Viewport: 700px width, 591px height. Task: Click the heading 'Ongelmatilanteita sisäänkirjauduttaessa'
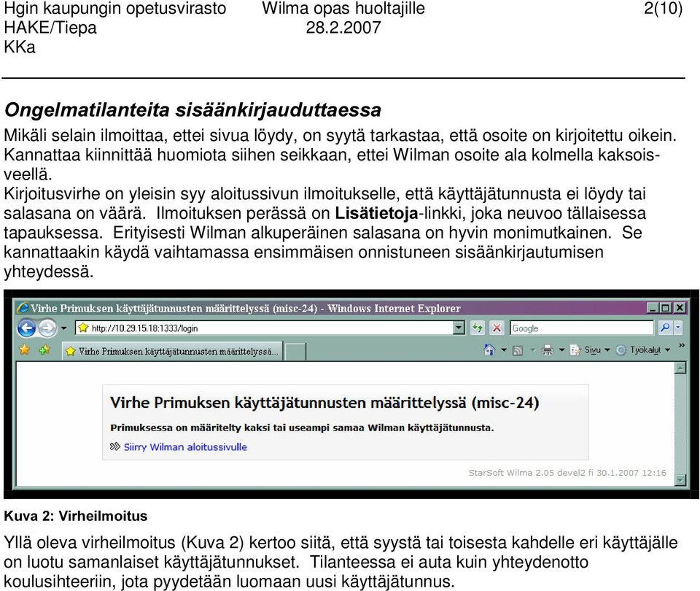pyautogui.click(x=192, y=110)
